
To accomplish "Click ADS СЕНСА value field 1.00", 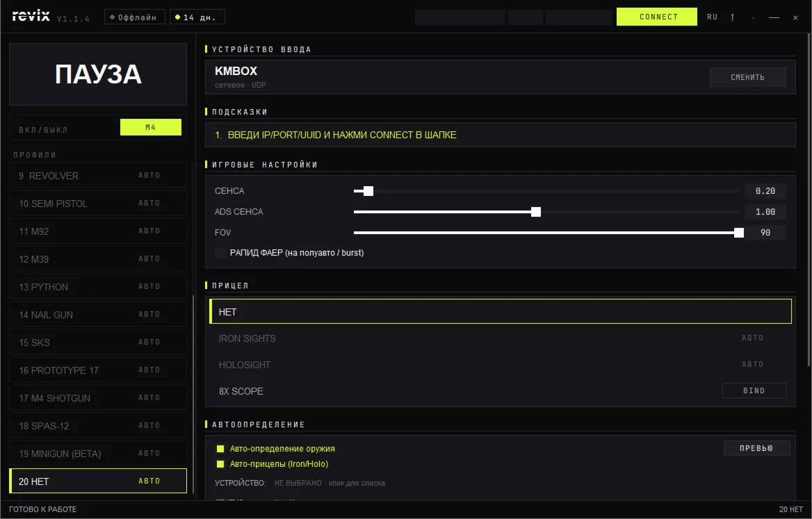I will (765, 212).
